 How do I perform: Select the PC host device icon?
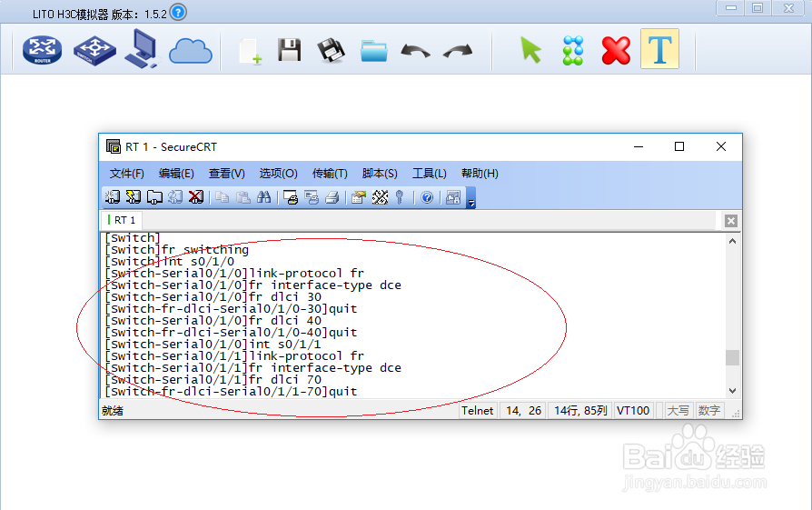[142, 49]
